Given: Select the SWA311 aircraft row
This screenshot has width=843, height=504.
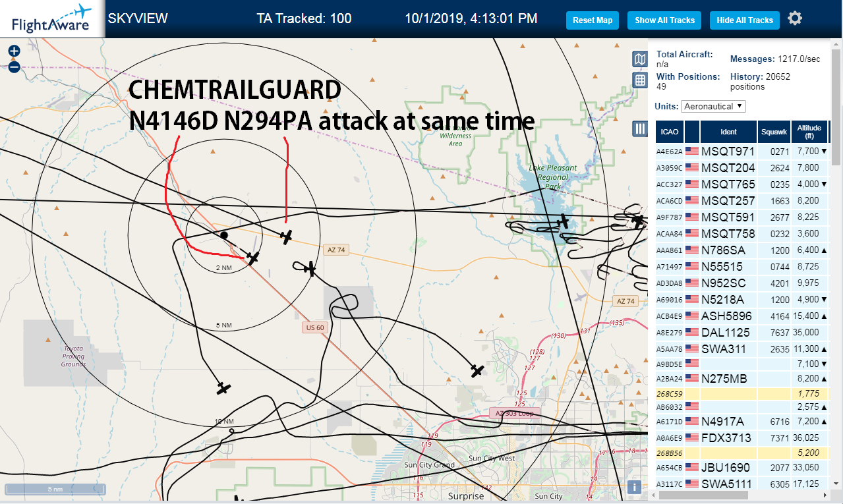Looking at the screenshot, I should click(x=742, y=349).
